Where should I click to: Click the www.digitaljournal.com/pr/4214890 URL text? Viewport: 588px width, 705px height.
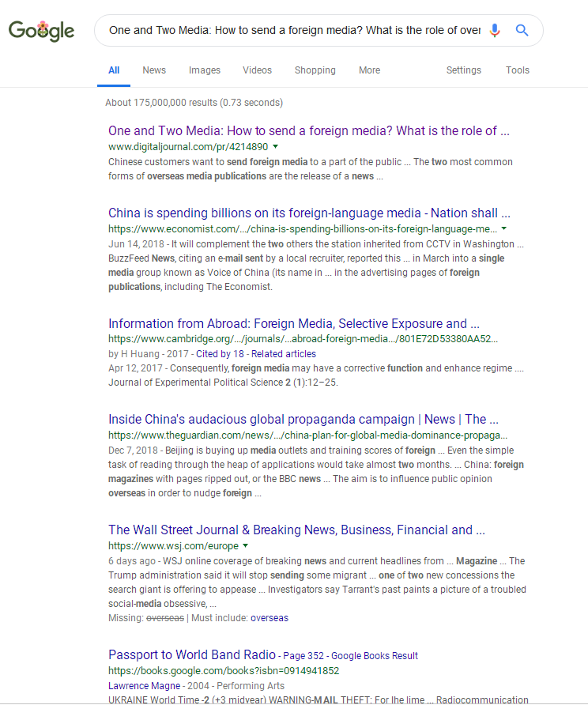[x=188, y=146]
